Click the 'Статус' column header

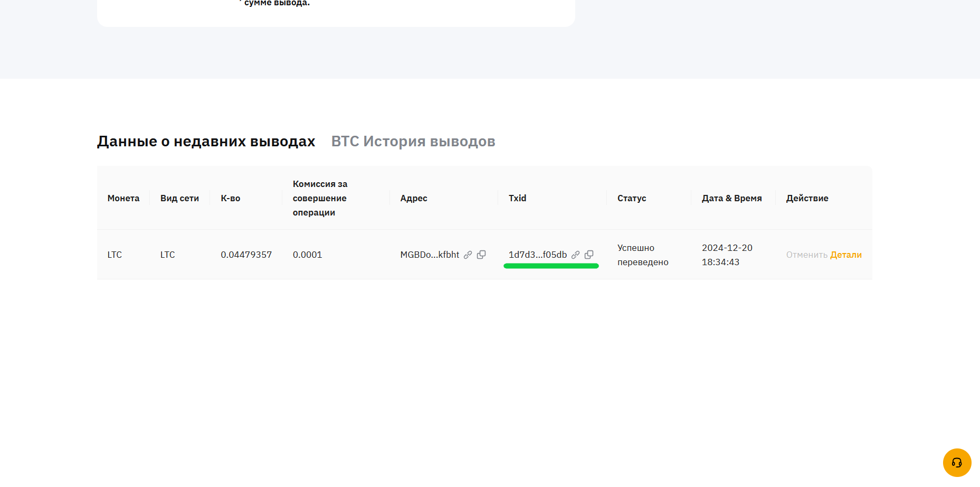[631, 198]
